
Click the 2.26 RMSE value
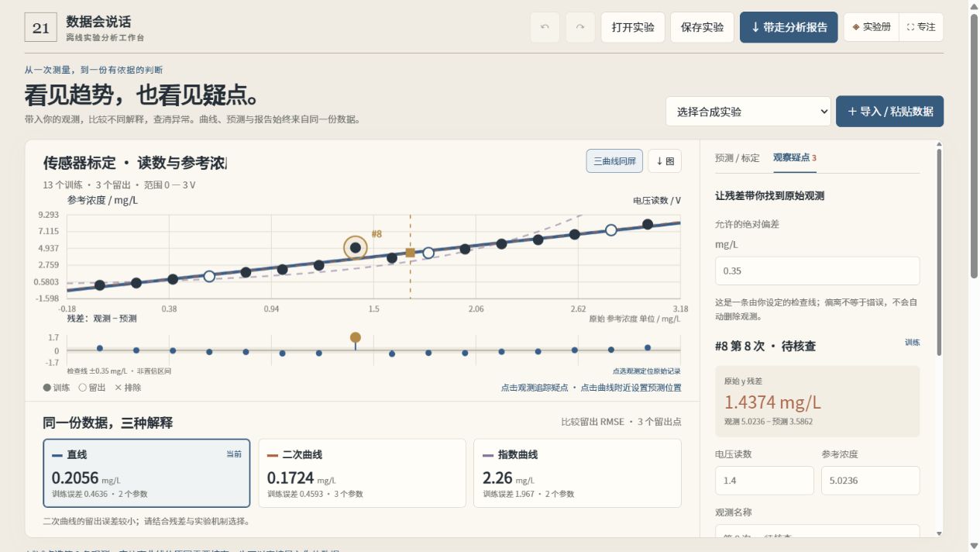coord(497,478)
